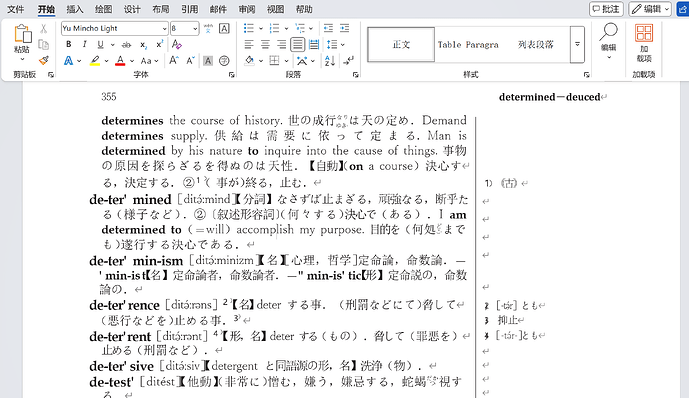This screenshot has width=689, height=398.
Task: Click the word 'accomplish' in the document
Action: 265,230
